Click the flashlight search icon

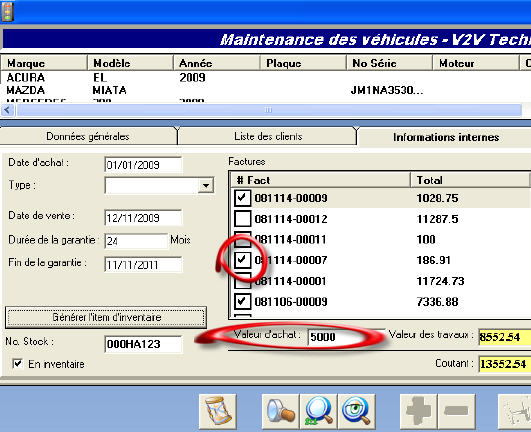(281, 411)
